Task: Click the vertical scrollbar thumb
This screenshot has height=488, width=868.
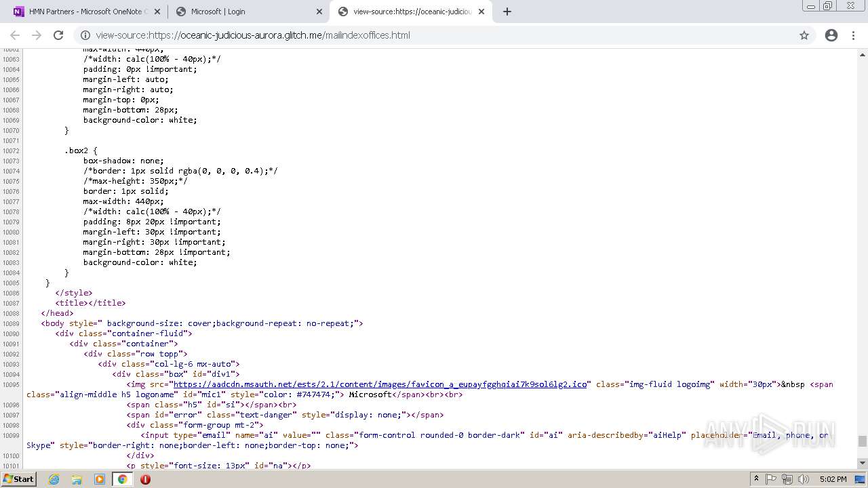Action: point(862,441)
